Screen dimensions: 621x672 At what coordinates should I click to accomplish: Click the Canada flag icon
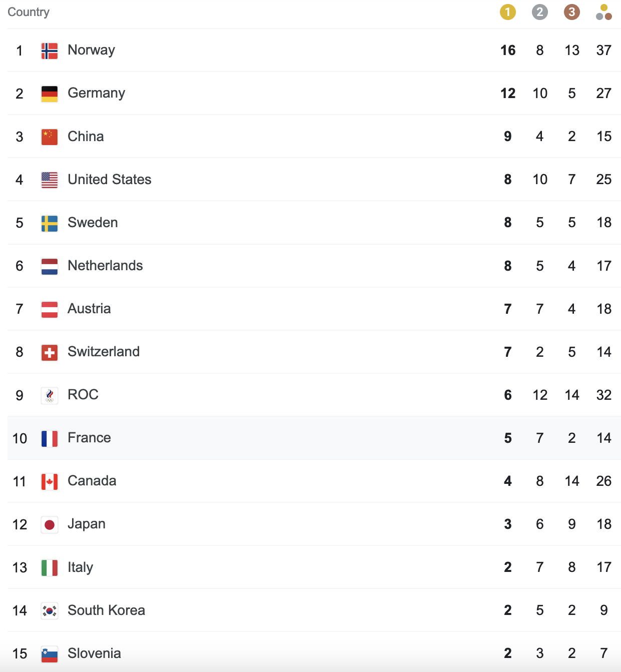50,481
